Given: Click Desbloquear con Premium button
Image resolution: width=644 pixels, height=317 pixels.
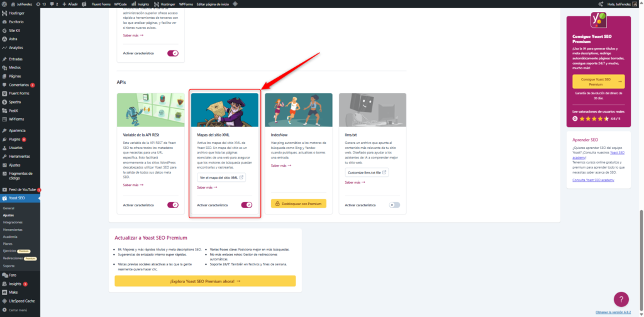Looking at the screenshot, I should click(299, 203).
